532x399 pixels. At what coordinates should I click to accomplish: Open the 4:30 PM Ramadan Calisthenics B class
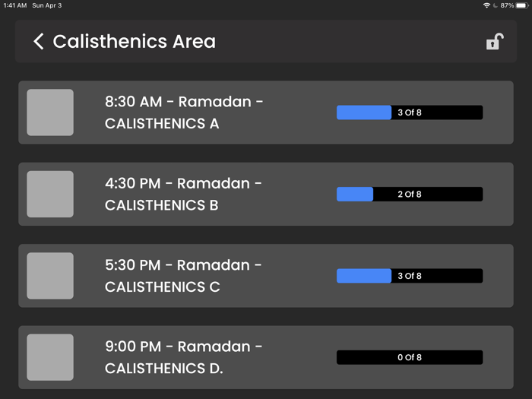click(184, 194)
